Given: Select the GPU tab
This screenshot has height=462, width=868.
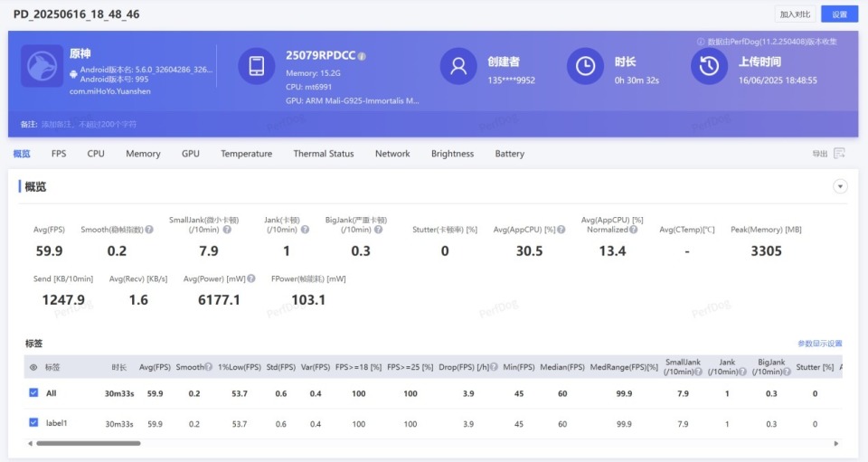Looking at the screenshot, I should [x=191, y=154].
